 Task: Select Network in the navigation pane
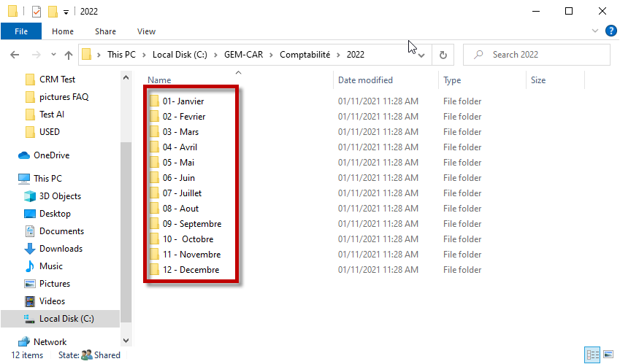(x=50, y=341)
